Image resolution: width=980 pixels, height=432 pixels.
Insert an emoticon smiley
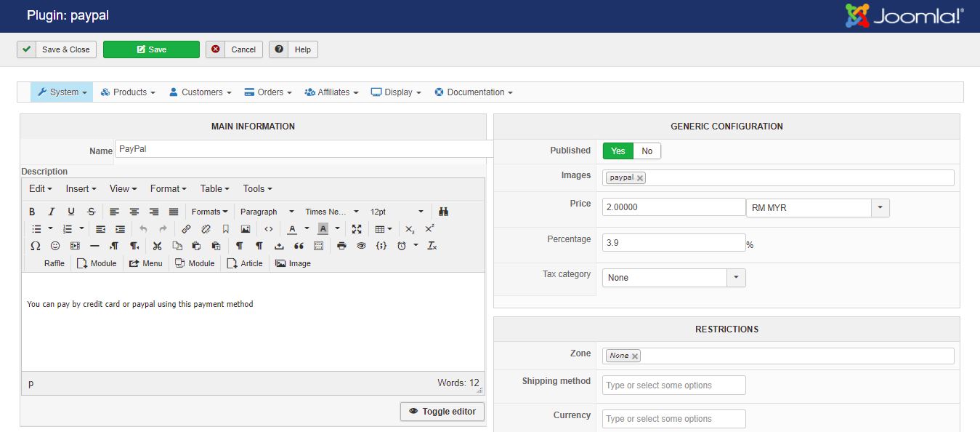point(54,246)
